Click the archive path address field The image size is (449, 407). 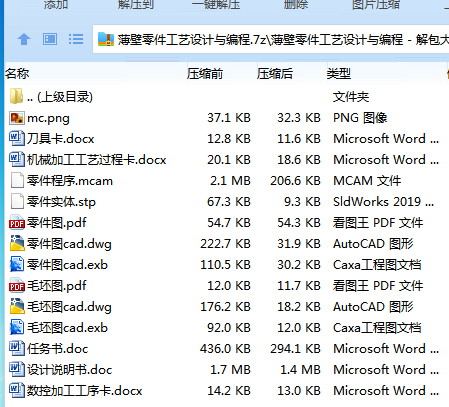click(271, 39)
